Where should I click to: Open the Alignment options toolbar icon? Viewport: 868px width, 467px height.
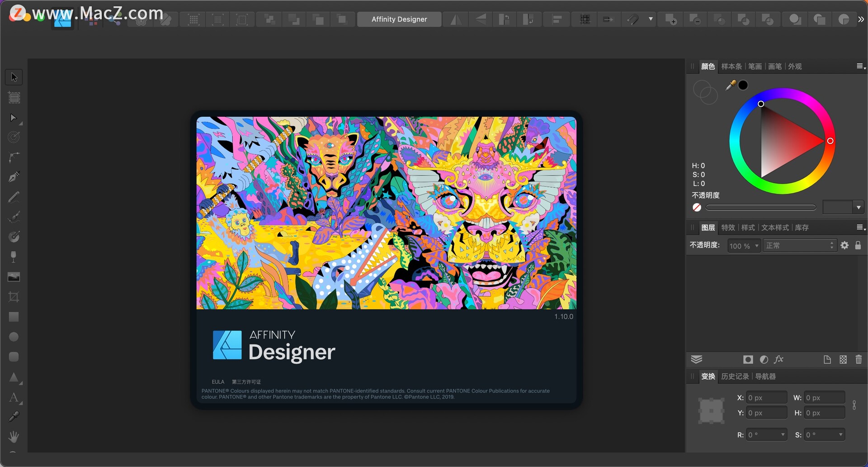[557, 19]
